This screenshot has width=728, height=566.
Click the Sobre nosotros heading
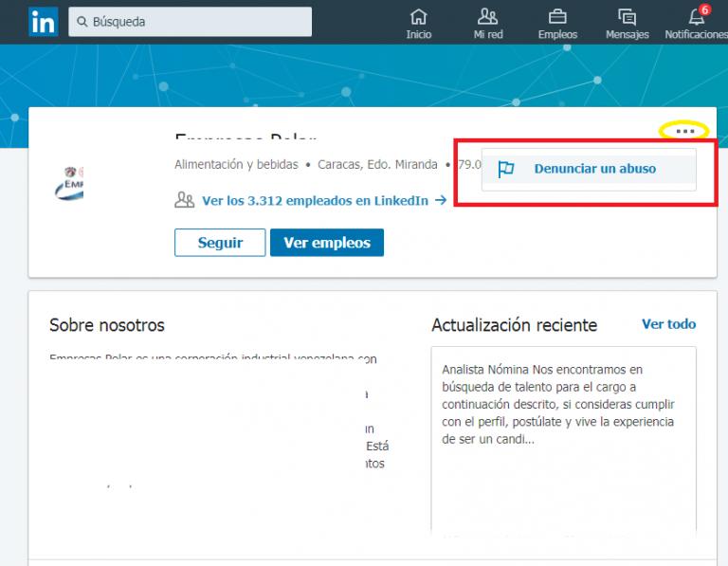(107, 325)
